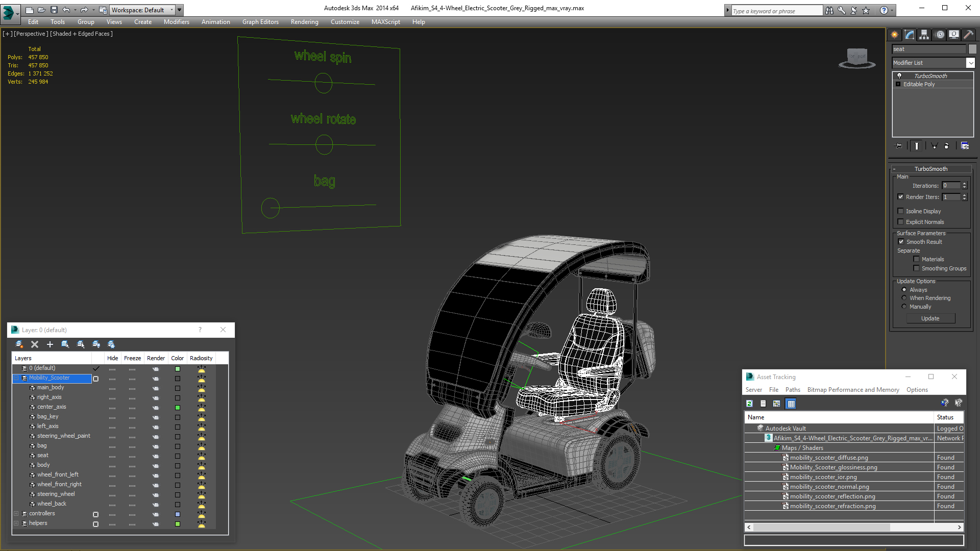
Task: Click Select Highlighted Objects icon
Action: pos(65,344)
